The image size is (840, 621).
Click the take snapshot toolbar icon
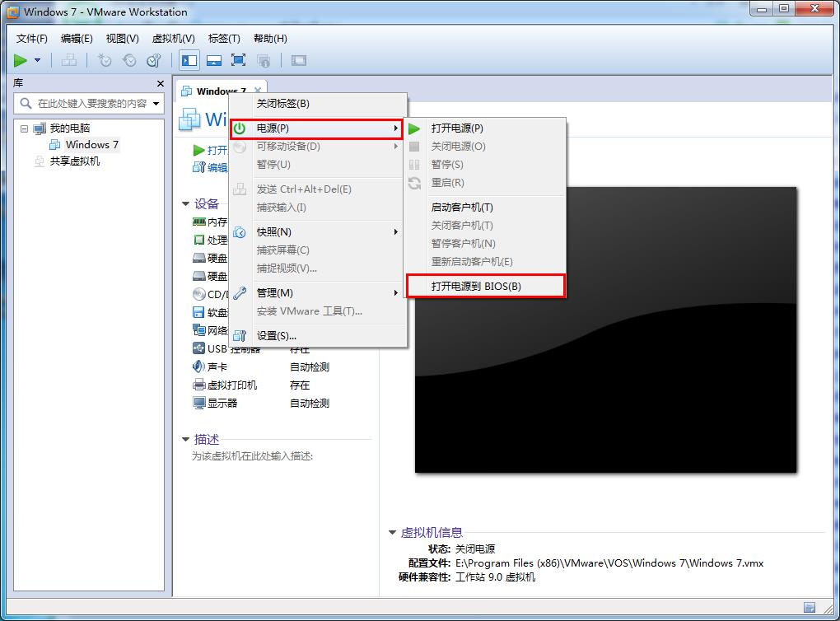click(105, 60)
